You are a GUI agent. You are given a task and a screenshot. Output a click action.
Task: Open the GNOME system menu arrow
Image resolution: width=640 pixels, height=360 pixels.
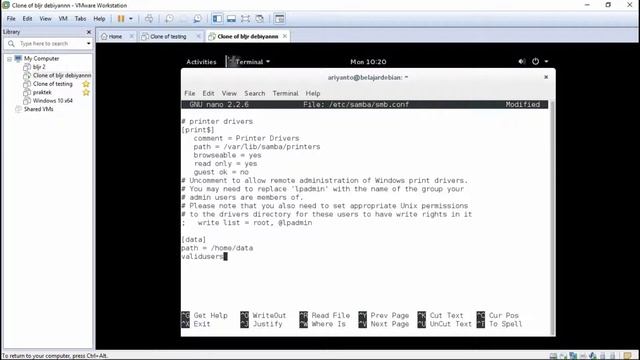[x=546, y=62]
